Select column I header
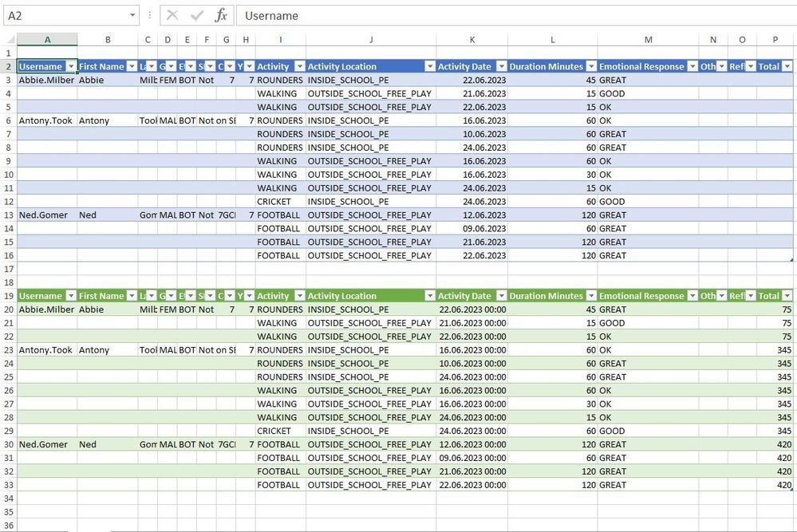 (281, 40)
